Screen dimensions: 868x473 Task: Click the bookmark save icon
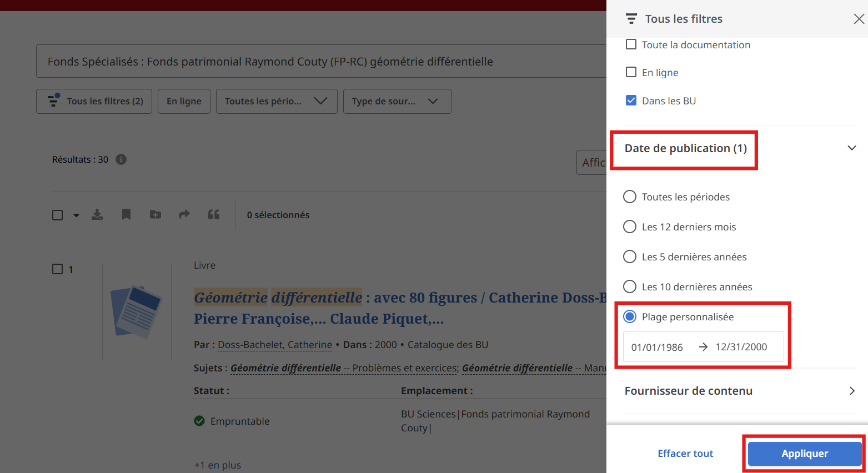pyautogui.click(x=126, y=215)
